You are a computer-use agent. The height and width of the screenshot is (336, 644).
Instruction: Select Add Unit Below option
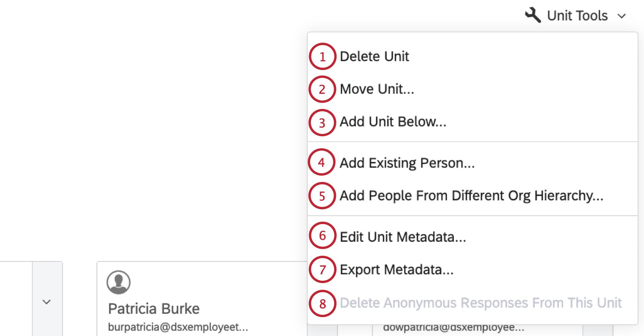tap(392, 122)
